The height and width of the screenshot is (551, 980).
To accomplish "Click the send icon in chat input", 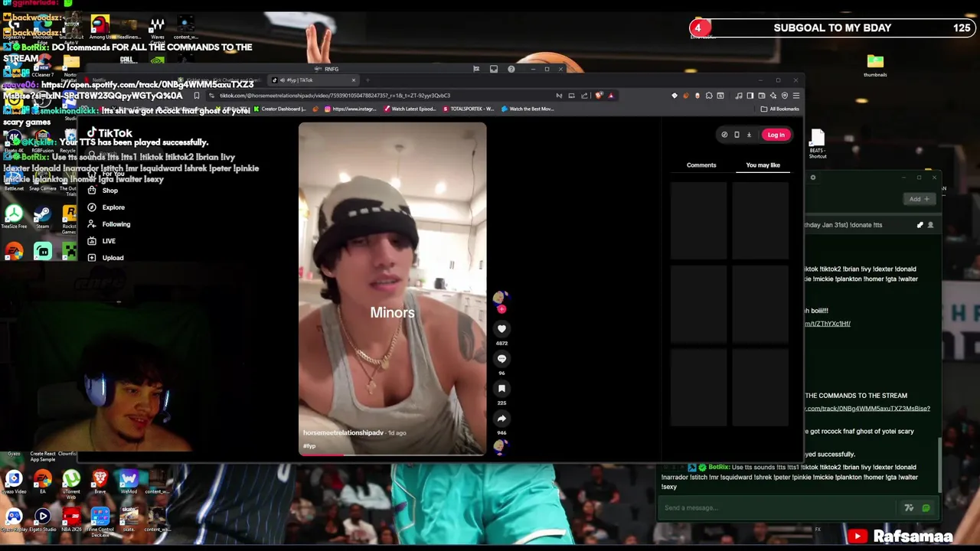I will pos(926,507).
